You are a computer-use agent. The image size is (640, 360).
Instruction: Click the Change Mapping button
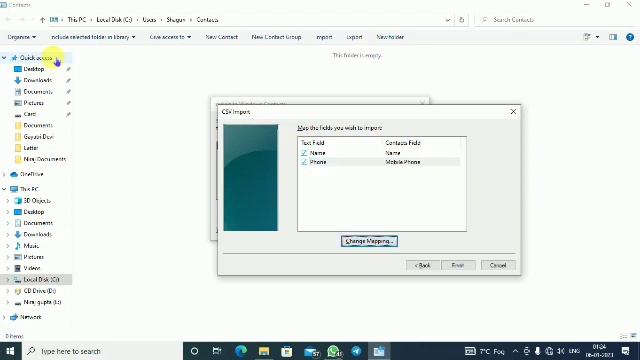pyautogui.click(x=369, y=241)
